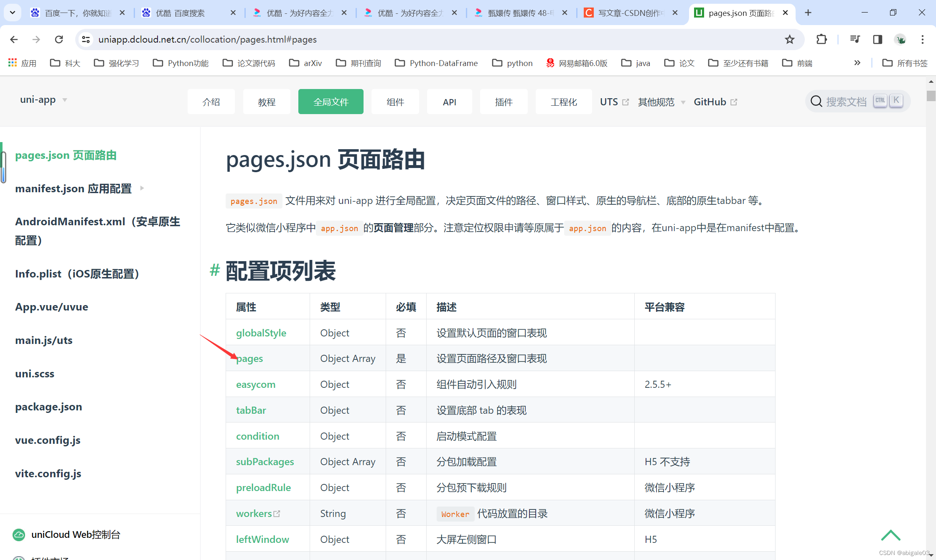Close the 写文章-CSDN创作 tab

675,13
